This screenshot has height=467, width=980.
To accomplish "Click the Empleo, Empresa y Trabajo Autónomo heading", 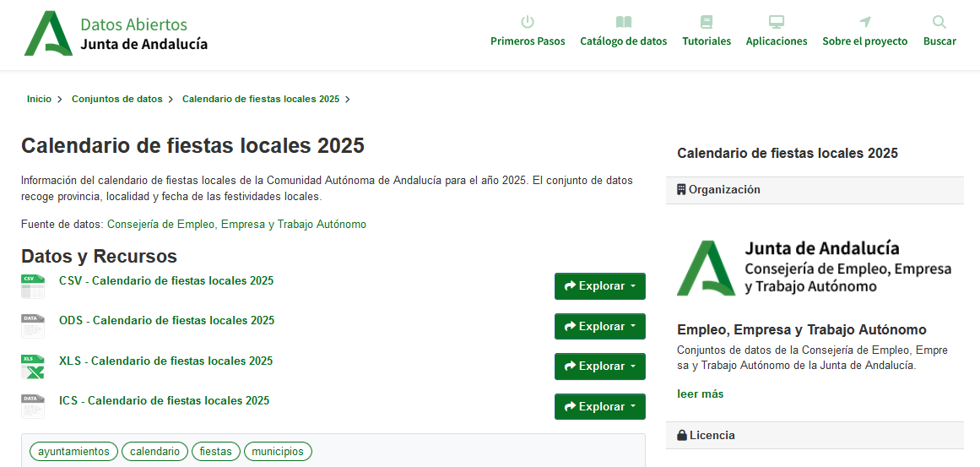I will point(802,329).
